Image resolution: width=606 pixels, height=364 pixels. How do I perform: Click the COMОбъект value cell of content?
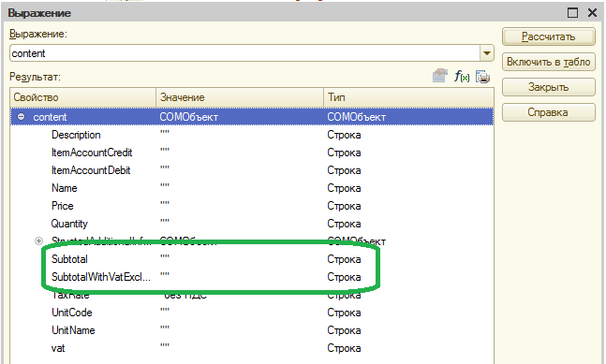click(189, 117)
